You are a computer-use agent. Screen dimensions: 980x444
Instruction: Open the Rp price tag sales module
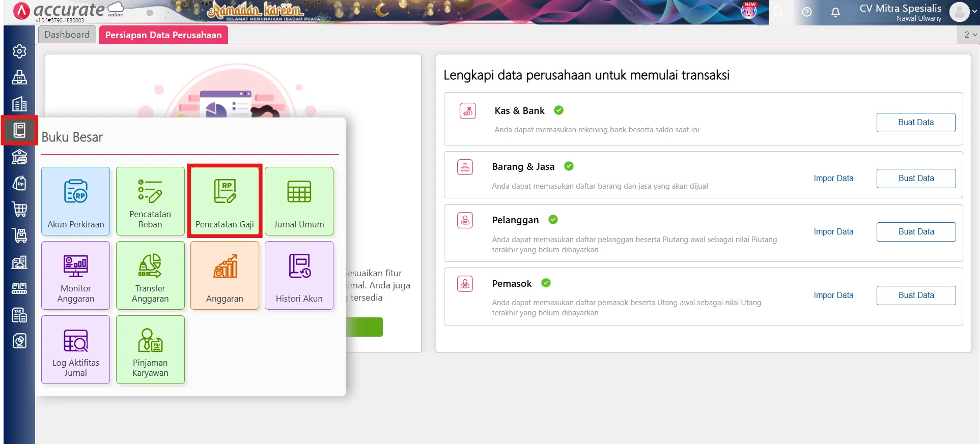(19, 183)
